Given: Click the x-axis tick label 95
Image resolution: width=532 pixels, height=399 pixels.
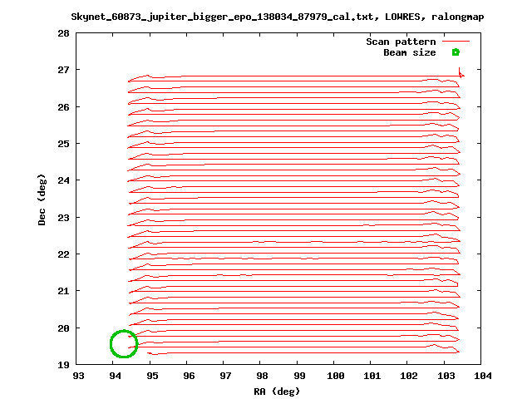Looking at the screenshot, I should pyautogui.click(x=152, y=376).
